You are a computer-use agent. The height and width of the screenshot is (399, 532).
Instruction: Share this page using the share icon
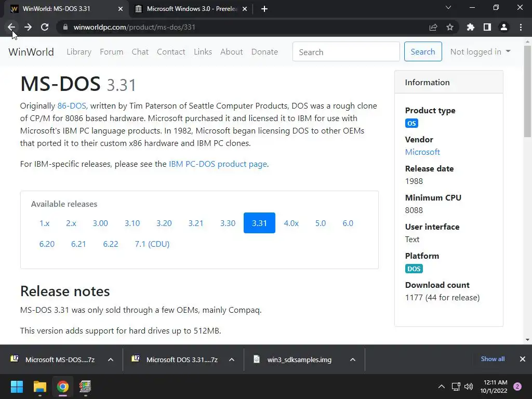click(x=433, y=27)
